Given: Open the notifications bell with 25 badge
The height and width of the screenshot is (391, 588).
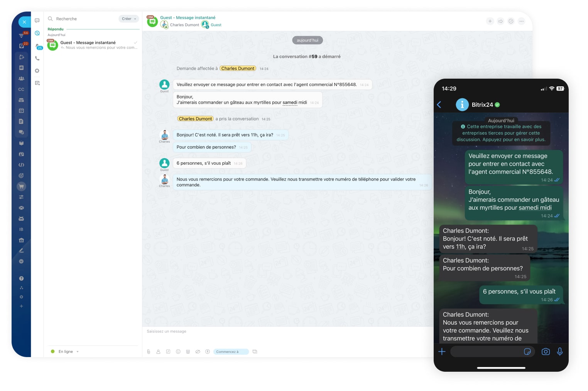Looking at the screenshot, I should [38, 46].
